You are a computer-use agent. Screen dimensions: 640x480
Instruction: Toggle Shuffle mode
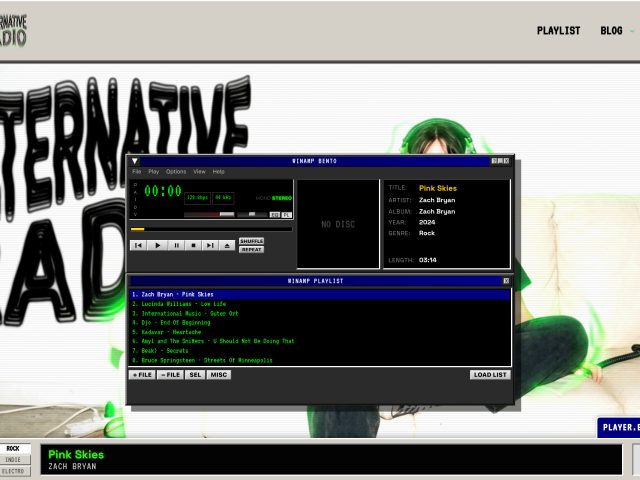tap(251, 241)
